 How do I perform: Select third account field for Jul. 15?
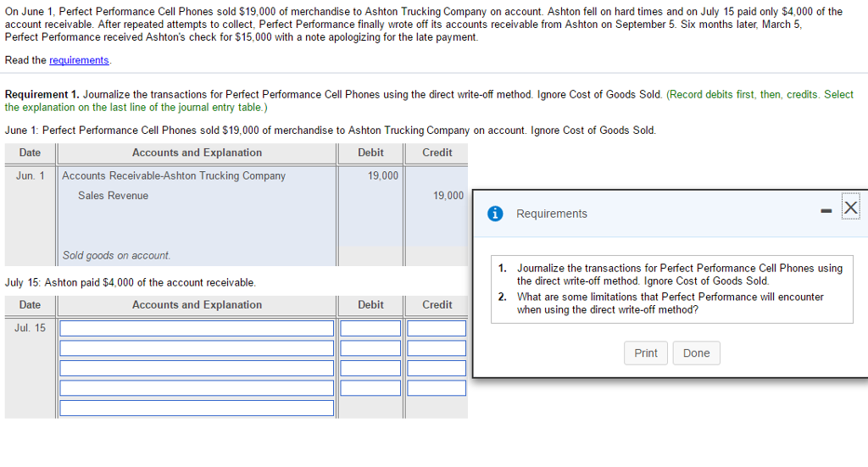click(x=197, y=368)
